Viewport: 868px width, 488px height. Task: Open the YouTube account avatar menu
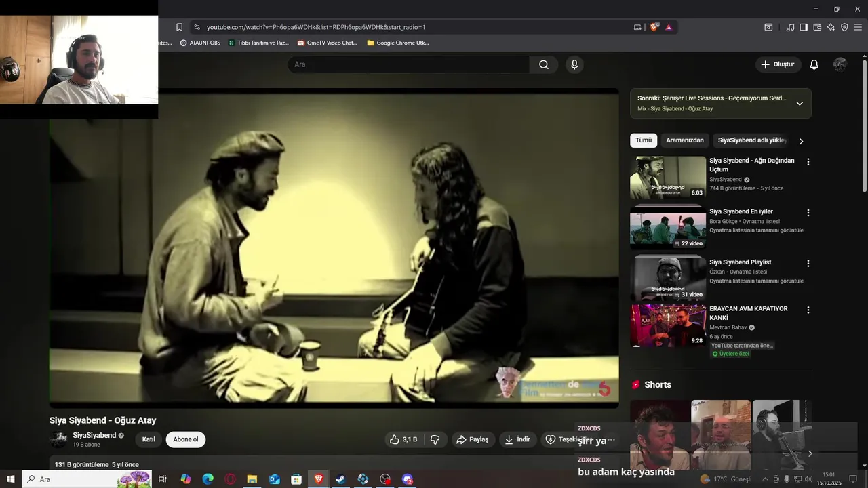(x=840, y=64)
